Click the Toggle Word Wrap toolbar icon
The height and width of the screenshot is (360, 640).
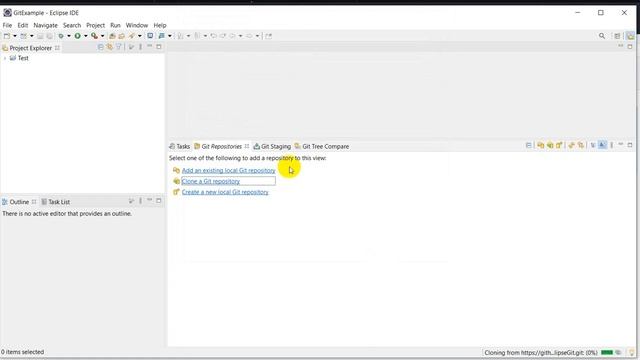(162, 36)
